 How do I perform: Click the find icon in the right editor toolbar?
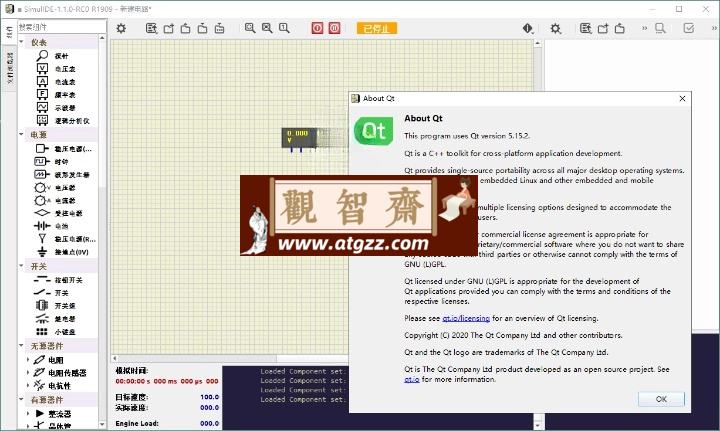tap(660, 28)
